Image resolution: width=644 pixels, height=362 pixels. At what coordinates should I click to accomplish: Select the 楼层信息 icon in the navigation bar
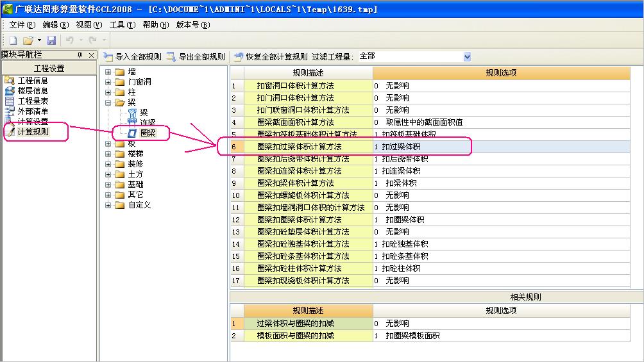10,90
